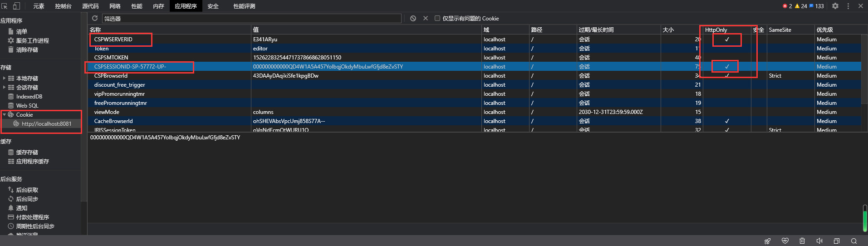Open the 控制台 tab

tap(63, 6)
